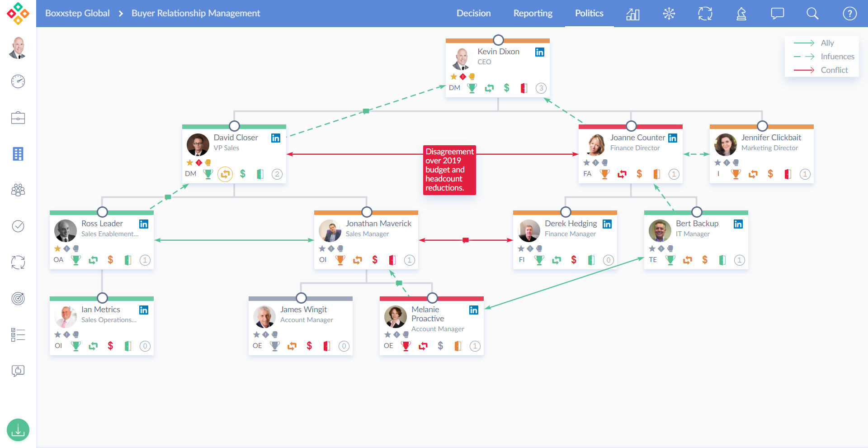The height and width of the screenshot is (448, 868).
Task: Switch to the Decision tab
Action: click(473, 14)
